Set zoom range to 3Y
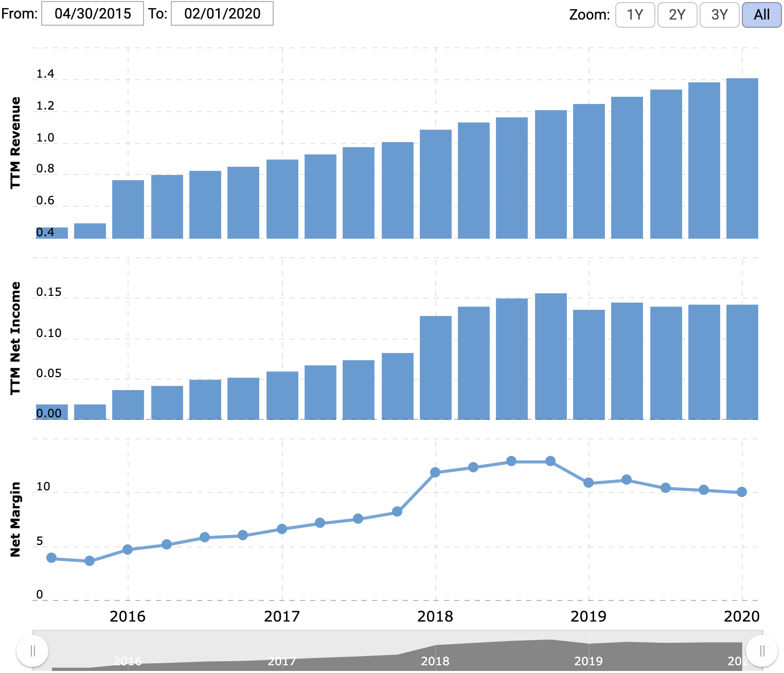Viewport: 784px width, 673px height. click(720, 15)
